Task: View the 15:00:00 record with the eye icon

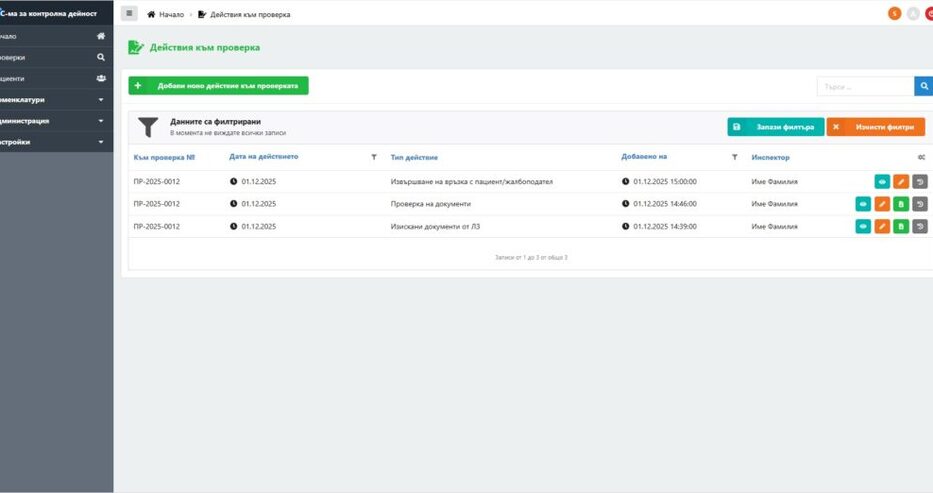Action: [x=882, y=182]
